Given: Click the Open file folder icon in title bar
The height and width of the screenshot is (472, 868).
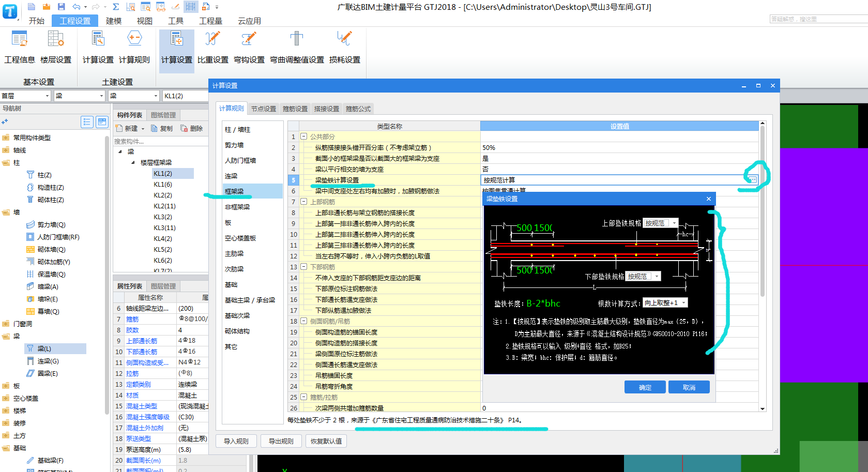Looking at the screenshot, I should 47,7.
